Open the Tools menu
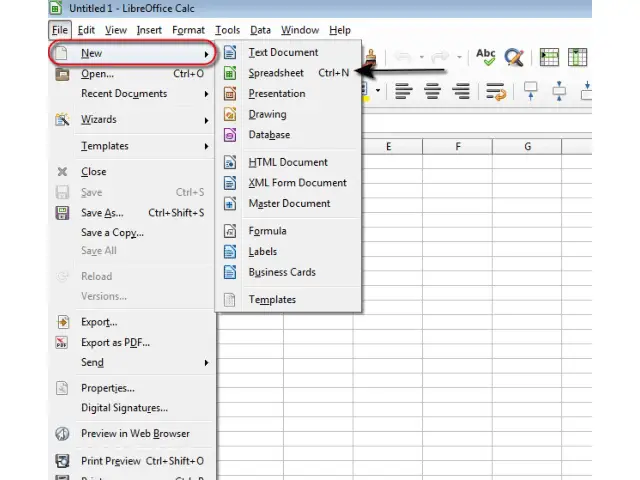 tap(227, 30)
